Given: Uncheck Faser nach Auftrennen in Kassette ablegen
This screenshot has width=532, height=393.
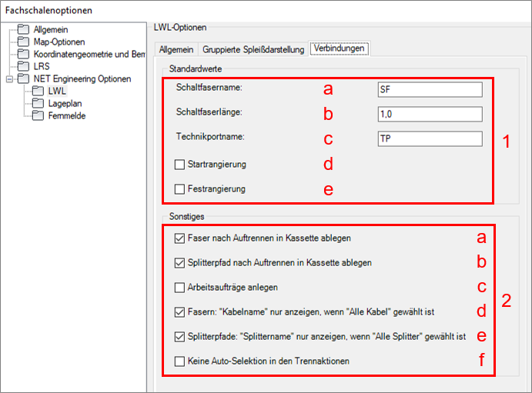Looking at the screenshot, I should tap(180, 238).
